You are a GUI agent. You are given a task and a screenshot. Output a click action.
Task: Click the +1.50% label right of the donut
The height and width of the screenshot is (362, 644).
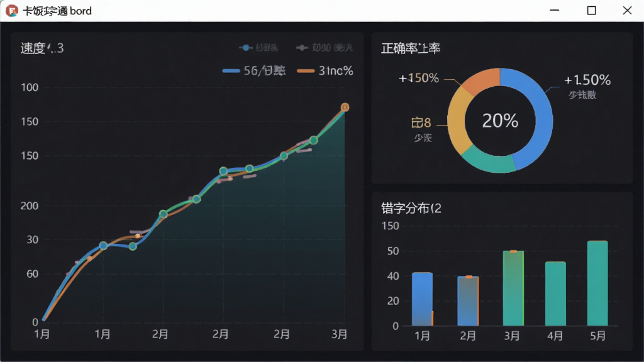click(587, 80)
